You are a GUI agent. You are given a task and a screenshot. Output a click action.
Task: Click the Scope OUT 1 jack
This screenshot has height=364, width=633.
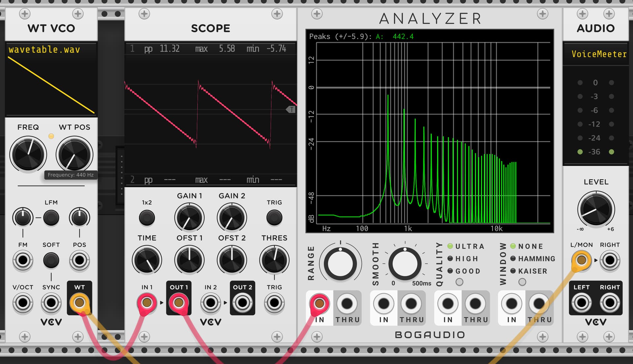179,302
